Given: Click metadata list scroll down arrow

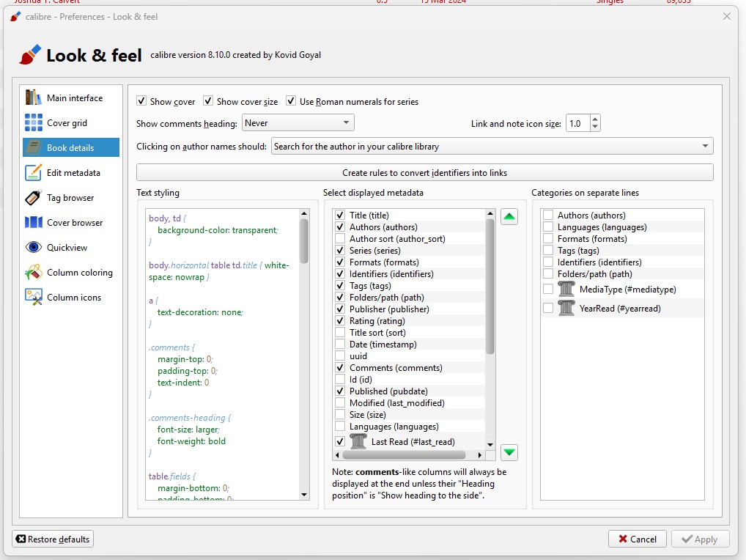Looking at the screenshot, I should 490,445.
